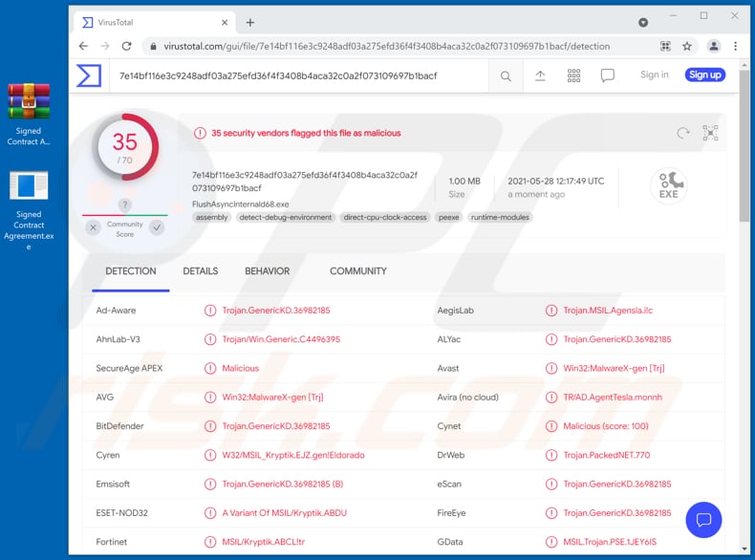Select the VirusTotal browser tab
This screenshot has height=560, width=755.
tap(155, 23)
